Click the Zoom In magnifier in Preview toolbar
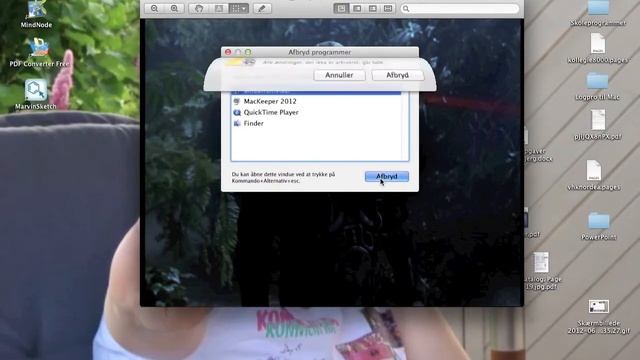This screenshot has width=640, height=360. pos(174,8)
